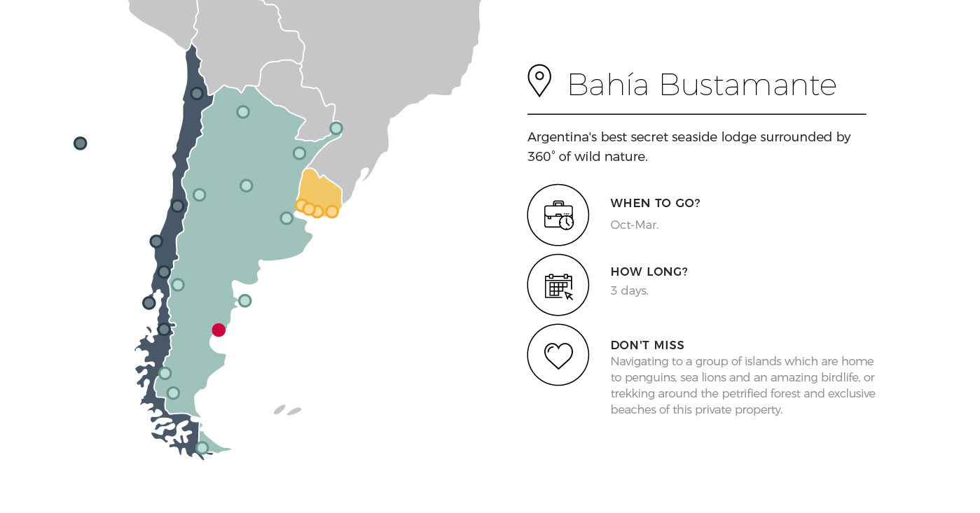Viewport: 980px width, 513px height.
Task: Click the heart Don't Miss icon
Action: tap(558, 355)
